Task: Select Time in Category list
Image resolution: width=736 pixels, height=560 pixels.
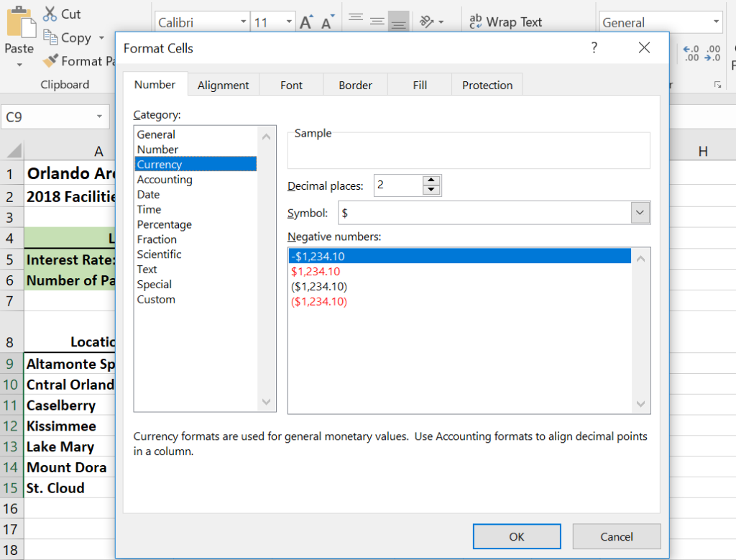Action: [195, 209]
